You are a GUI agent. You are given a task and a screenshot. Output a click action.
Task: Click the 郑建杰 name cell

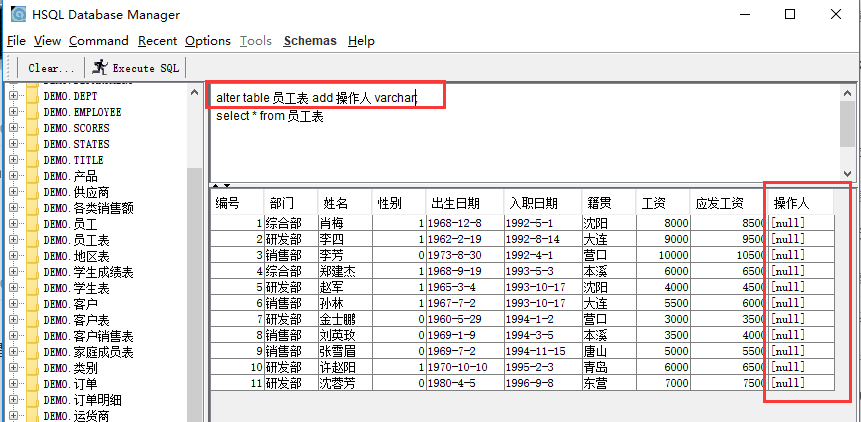click(344, 271)
